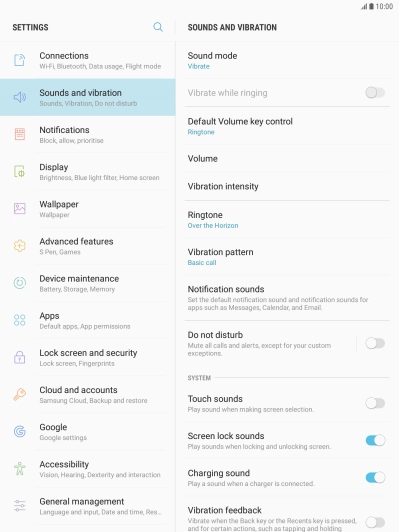Viewport: 399px width, 532px height.
Task: Select the Connections icon in sidebar
Action: click(20, 60)
